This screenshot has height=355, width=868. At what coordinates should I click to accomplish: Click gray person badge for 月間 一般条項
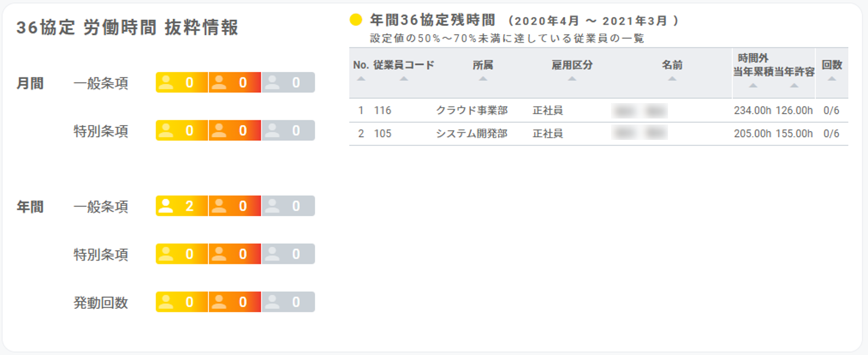[288, 82]
